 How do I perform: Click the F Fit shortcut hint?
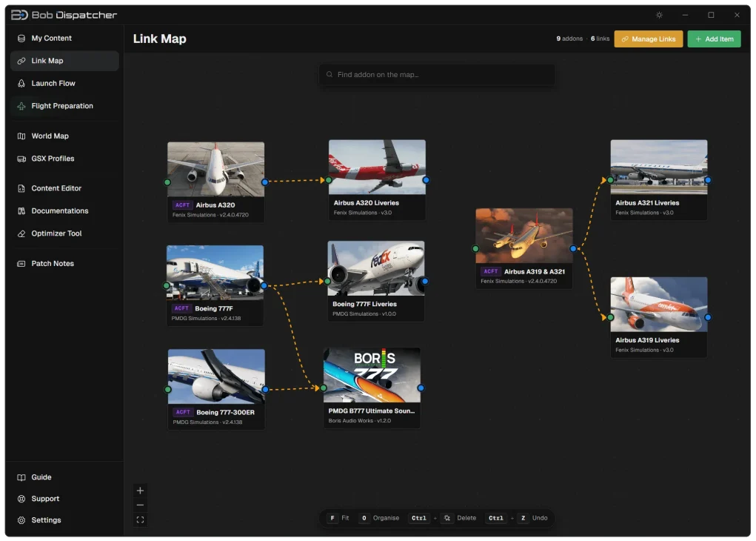click(338, 518)
